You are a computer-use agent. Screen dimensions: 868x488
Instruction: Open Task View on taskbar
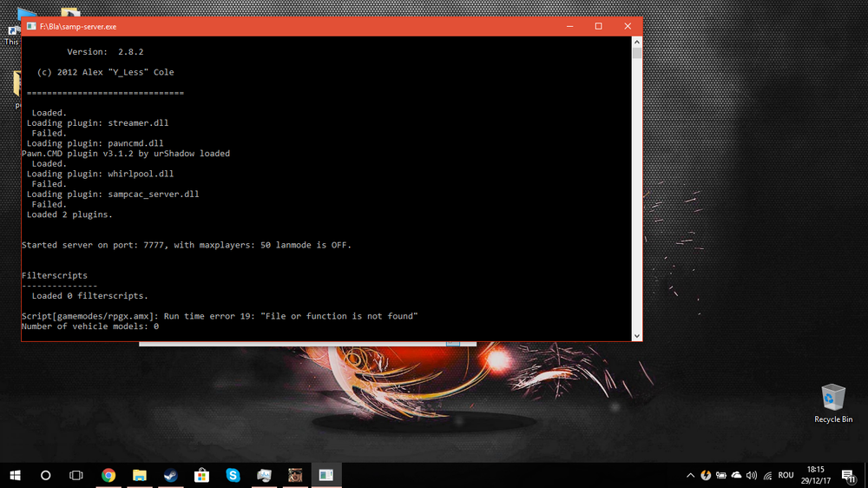(76, 475)
